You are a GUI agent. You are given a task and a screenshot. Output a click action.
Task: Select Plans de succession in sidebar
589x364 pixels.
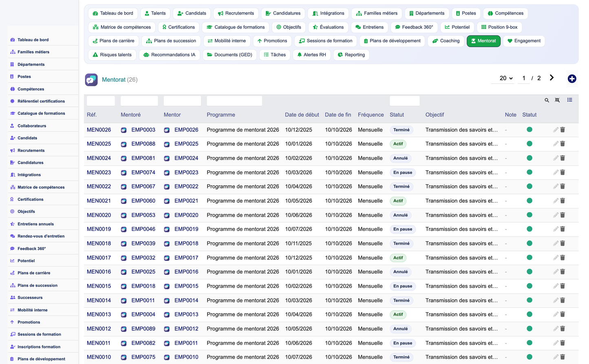38,285
